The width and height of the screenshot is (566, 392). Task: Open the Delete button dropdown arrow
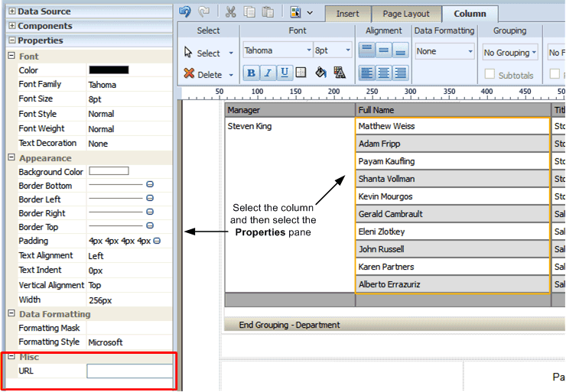pos(231,75)
